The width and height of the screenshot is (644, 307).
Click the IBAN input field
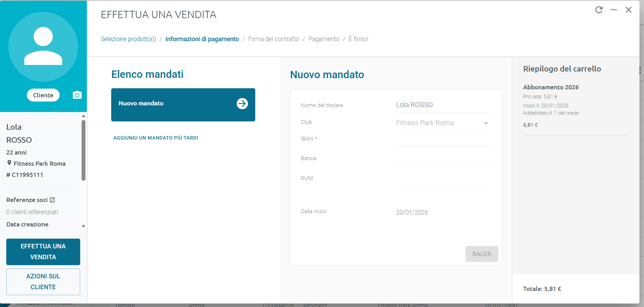[444, 140]
